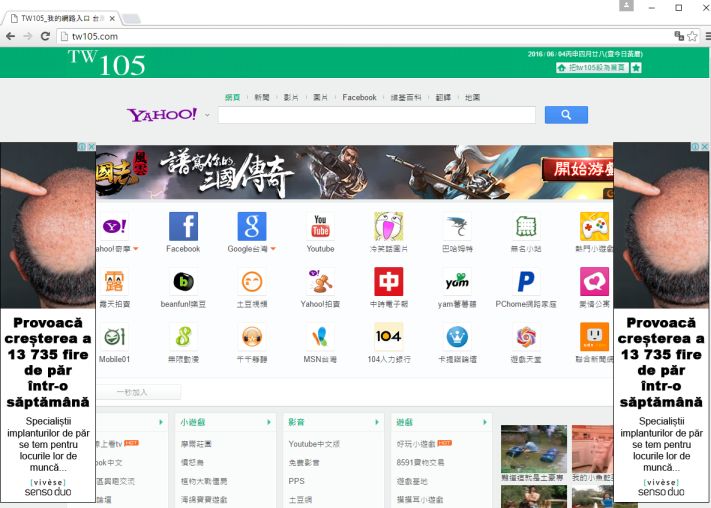
Task: Open the yam蕃薯藤 icon
Action: [457, 282]
